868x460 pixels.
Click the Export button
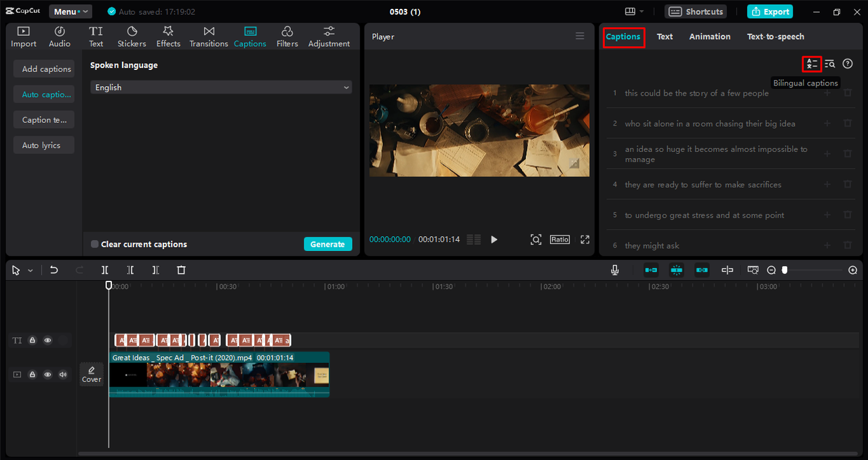(770, 12)
